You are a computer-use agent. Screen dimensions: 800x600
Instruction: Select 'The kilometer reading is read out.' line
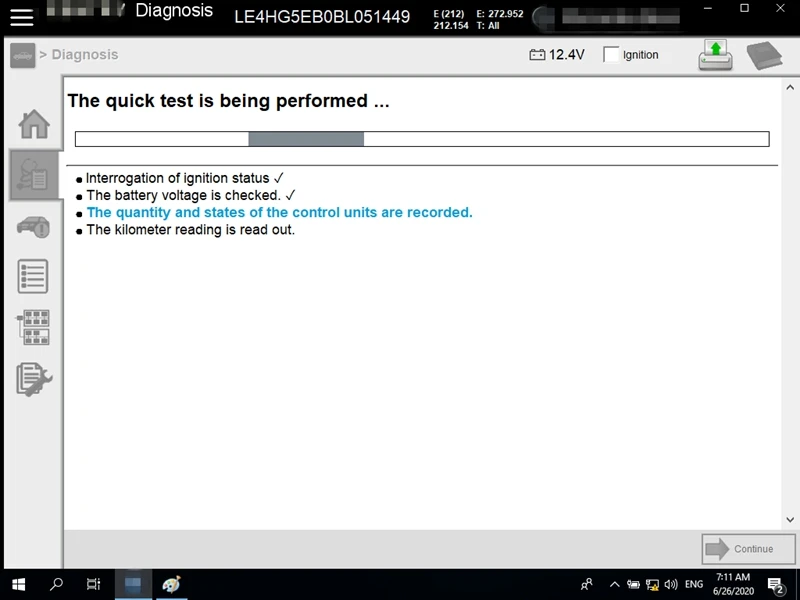186,230
